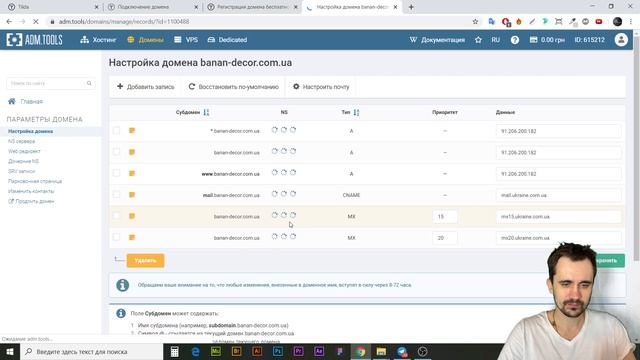Open Дочерние NS in sidebar
Image resolution: width=640 pixels, height=360 pixels.
23,161
